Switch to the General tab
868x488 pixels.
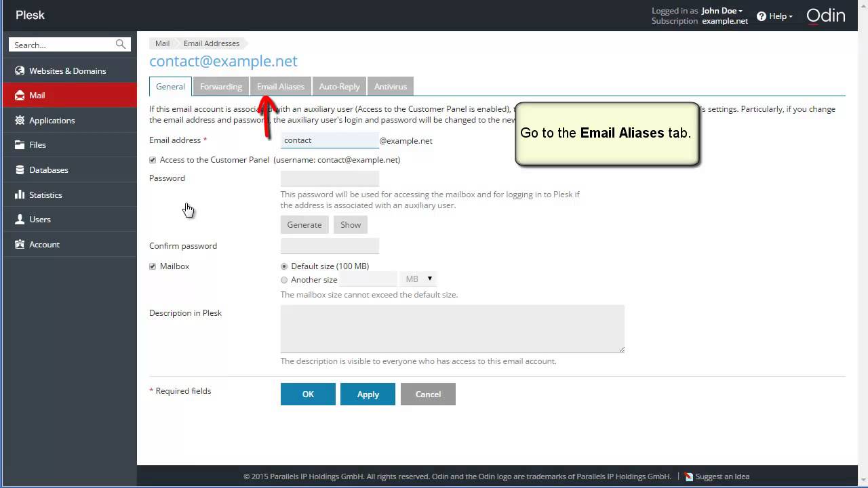click(x=170, y=86)
